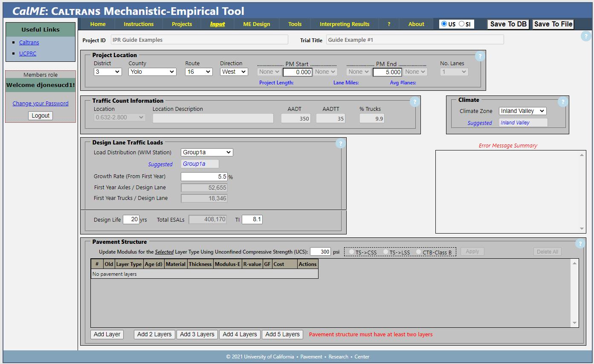Show help for Design Lane Traffic Loads
Screen dimensions: 594x364
tap(340, 144)
